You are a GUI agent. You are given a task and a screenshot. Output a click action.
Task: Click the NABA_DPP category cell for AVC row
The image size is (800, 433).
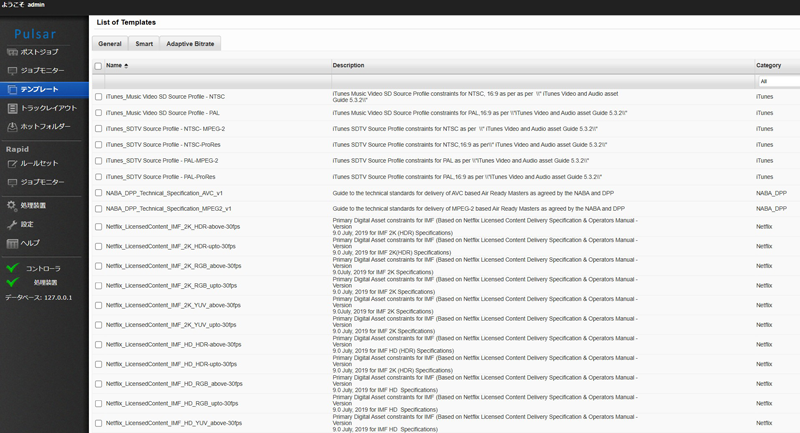(771, 193)
